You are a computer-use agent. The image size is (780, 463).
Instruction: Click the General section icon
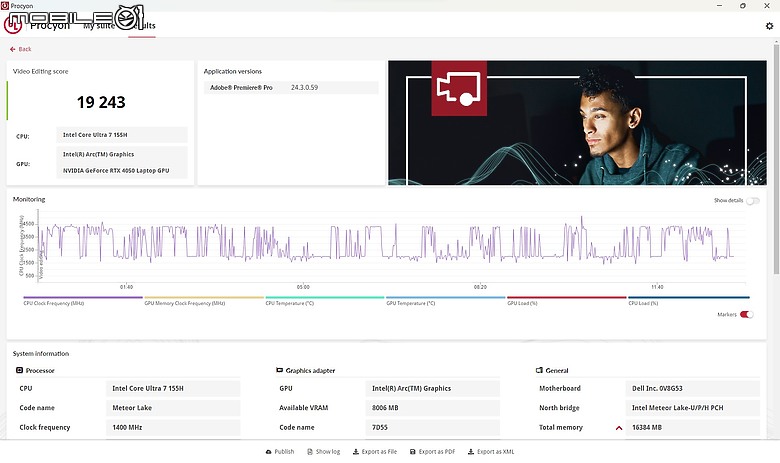pos(539,370)
